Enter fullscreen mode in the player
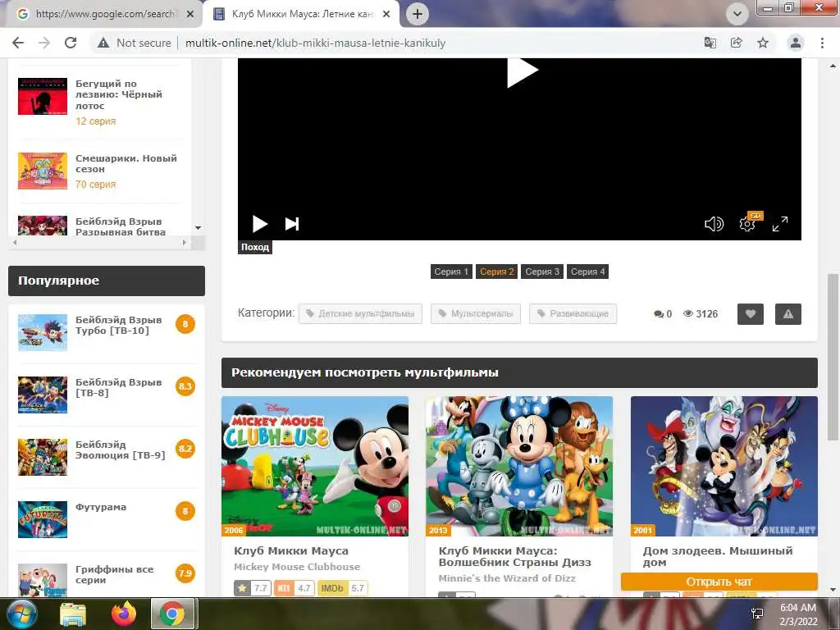Image resolution: width=840 pixels, height=630 pixels. pyautogui.click(x=780, y=224)
